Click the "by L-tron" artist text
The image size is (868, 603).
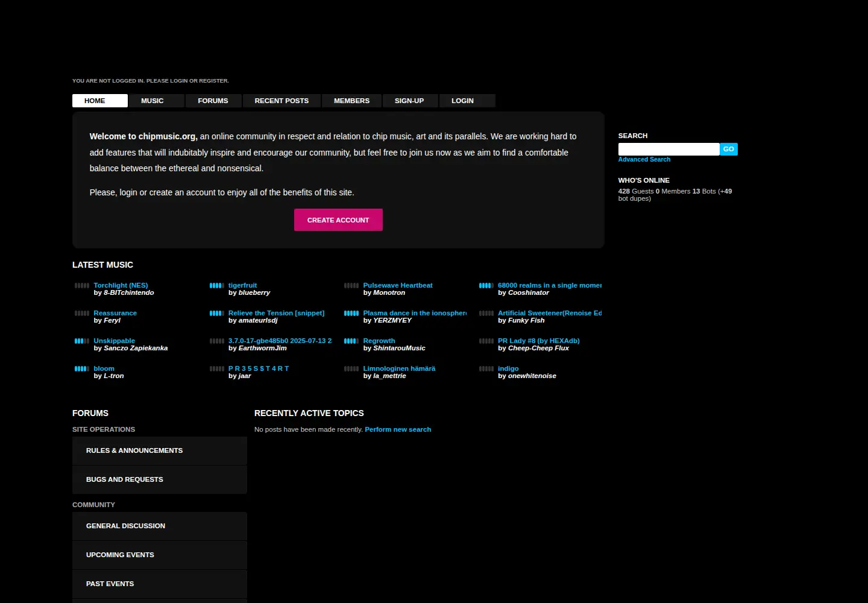click(x=108, y=376)
